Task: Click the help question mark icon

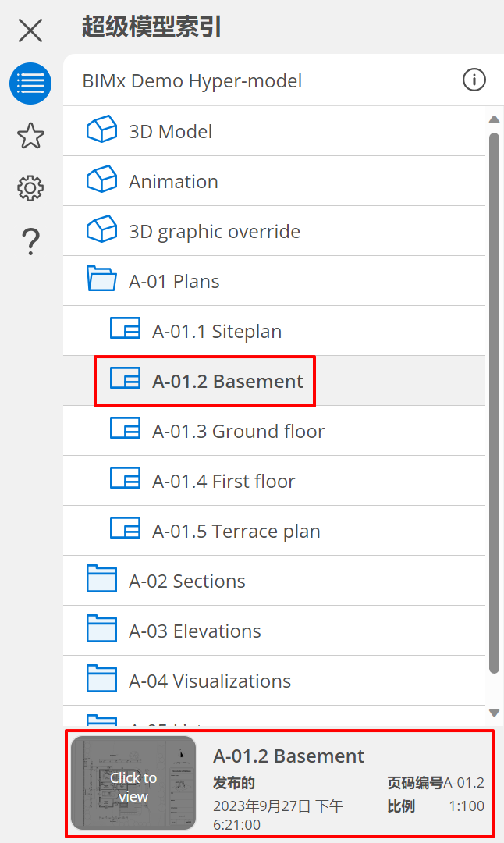Action: (30, 241)
